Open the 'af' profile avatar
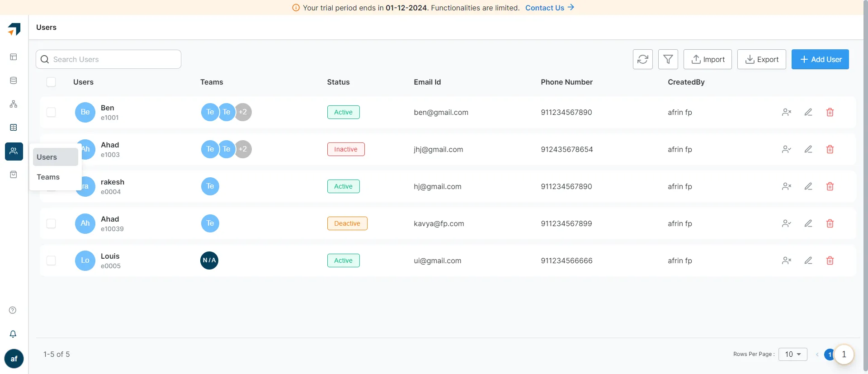Screen dimensions: 868x374 point(14,359)
